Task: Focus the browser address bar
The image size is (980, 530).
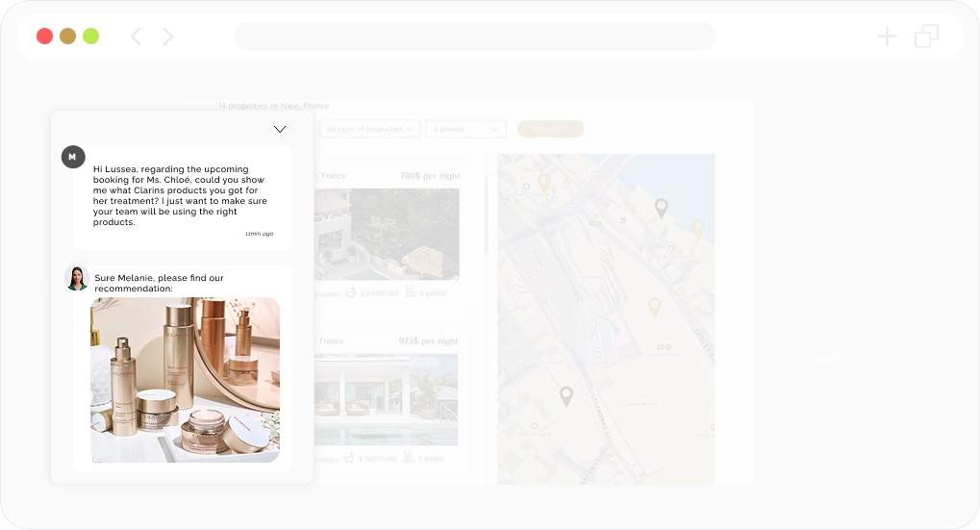Action: [x=474, y=37]
